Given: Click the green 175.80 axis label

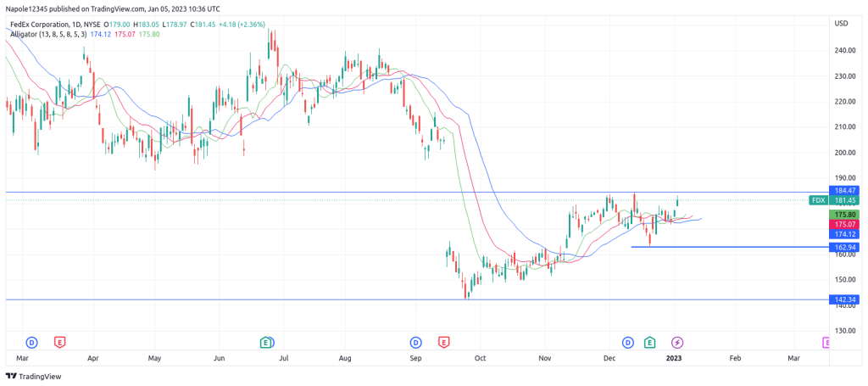Looking at the screenshot, I should [843, 215].
